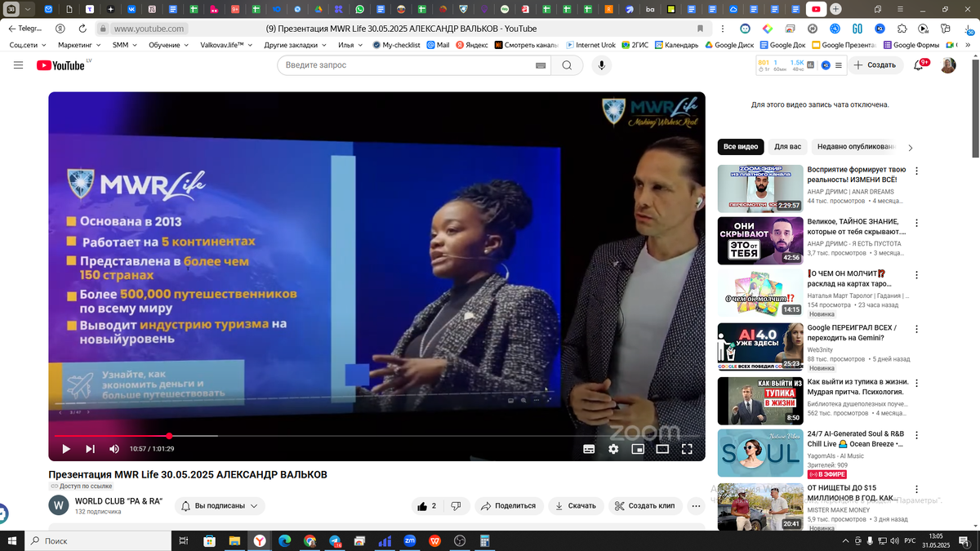The width and height of the screenshot is (980, 551).
Task: Open the Google Диск bookmark
Action: coord(729,45)
